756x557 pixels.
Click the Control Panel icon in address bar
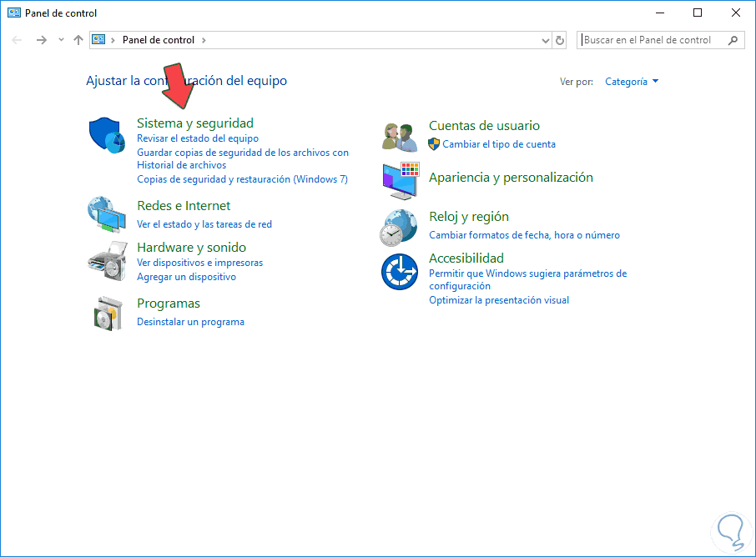coord(98,39)
